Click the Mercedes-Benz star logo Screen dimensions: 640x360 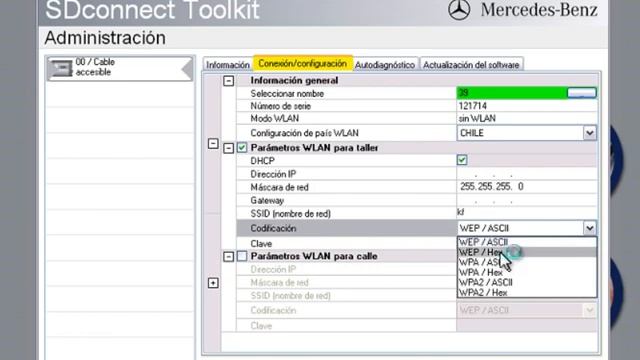[459, 10]
